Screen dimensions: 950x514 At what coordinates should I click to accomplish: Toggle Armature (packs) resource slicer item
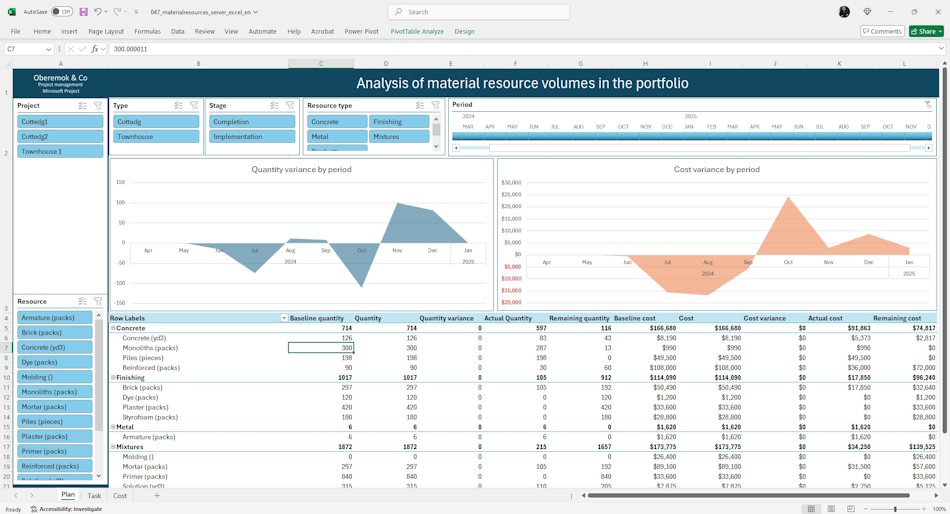click(55, 318)
